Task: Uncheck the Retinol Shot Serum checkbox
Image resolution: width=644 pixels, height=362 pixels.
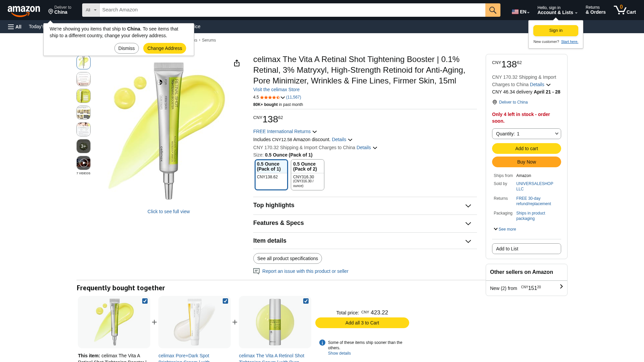Action: (306, 301)
